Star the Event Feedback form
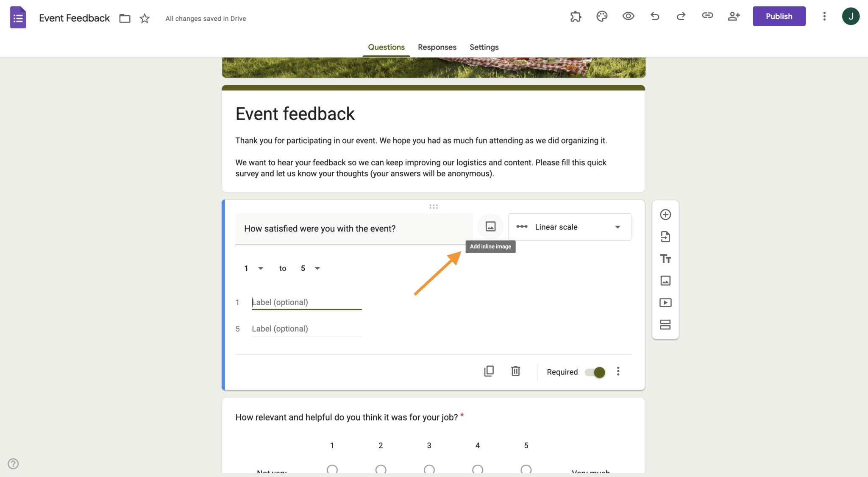The image size is (868, 477). point(144,18)
